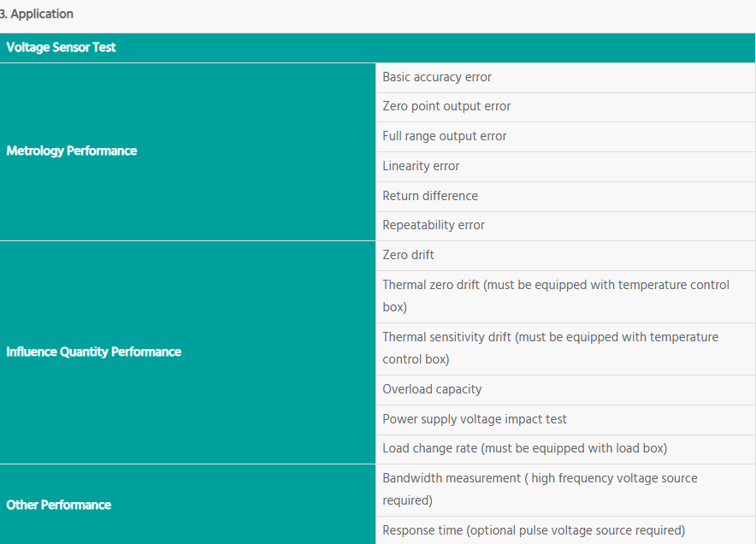The image size is (756, 544).
Task: Select the 'Full range output error' row
Action: (445, 136)
